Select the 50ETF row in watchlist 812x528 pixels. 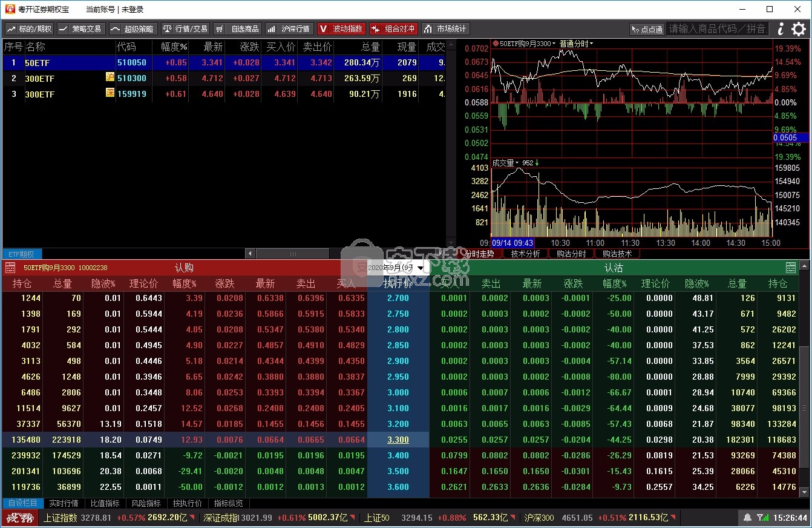click(x=224, y=62)
